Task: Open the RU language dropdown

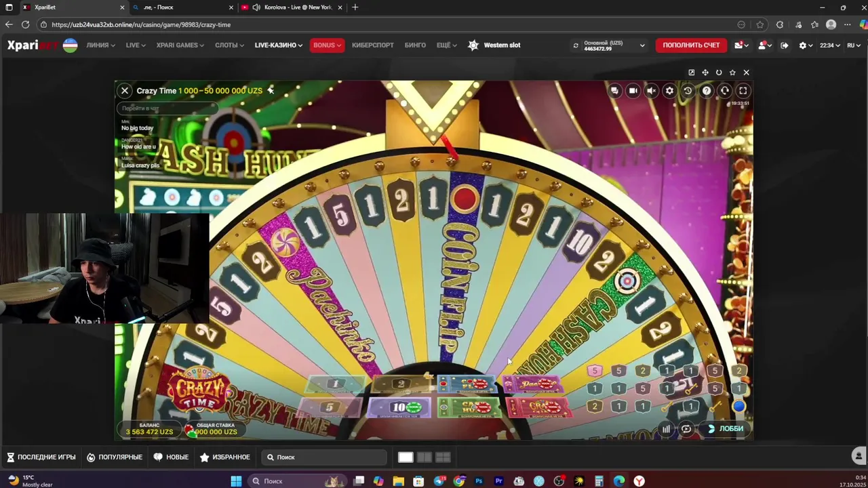Action: click(x=854, y=45)
